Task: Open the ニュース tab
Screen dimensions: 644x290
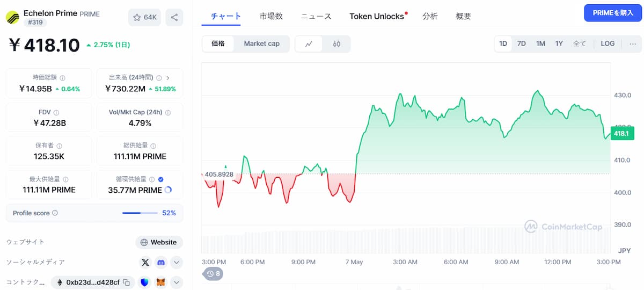Action: pyautogui.click(x=316, y=16)
